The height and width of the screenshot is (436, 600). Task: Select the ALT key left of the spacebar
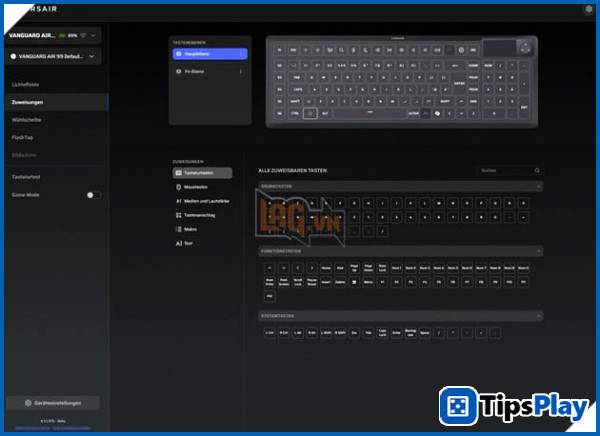[325, 113]
